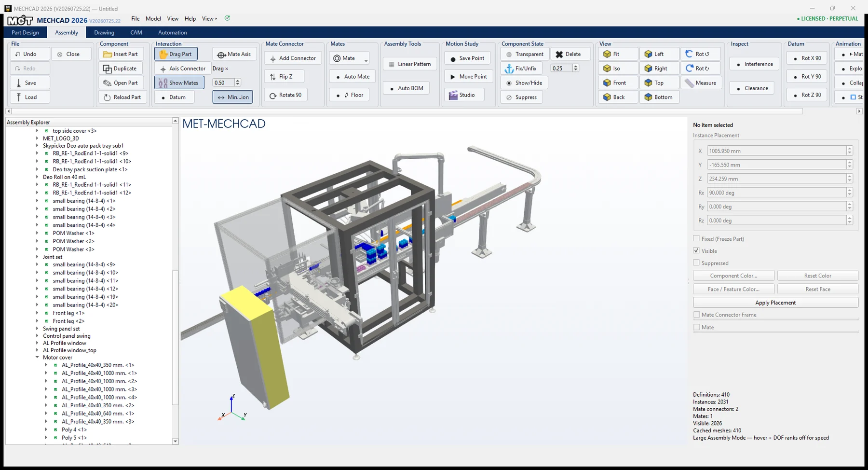
Task: Duplicate the selected component
Action: 121,69
